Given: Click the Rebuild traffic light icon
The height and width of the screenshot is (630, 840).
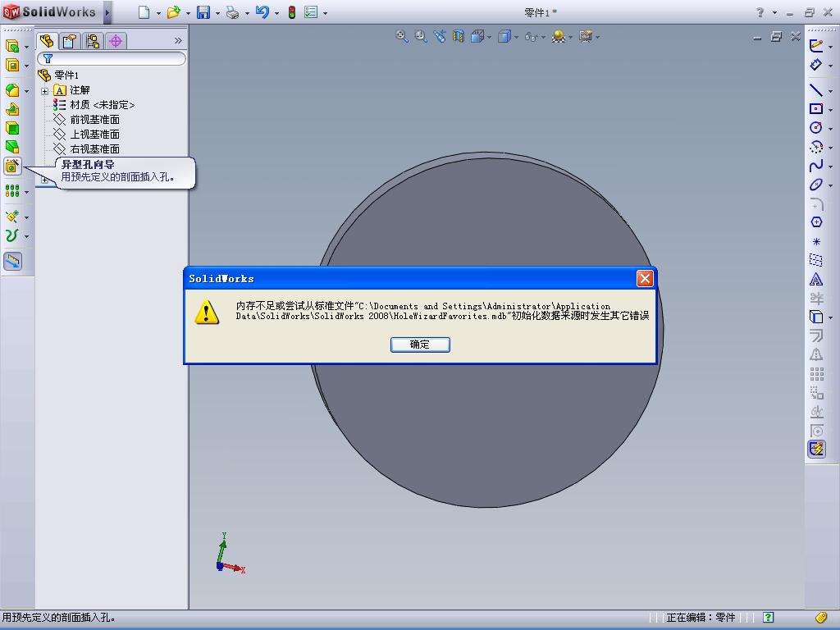Looking at the screenshot, I should click(292, 12).
